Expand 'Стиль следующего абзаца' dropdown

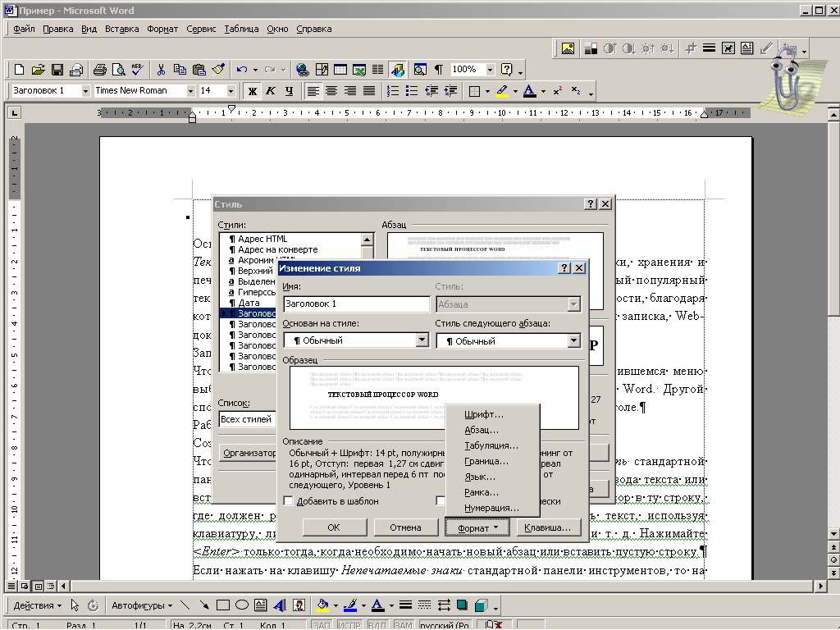click(573, 340)
